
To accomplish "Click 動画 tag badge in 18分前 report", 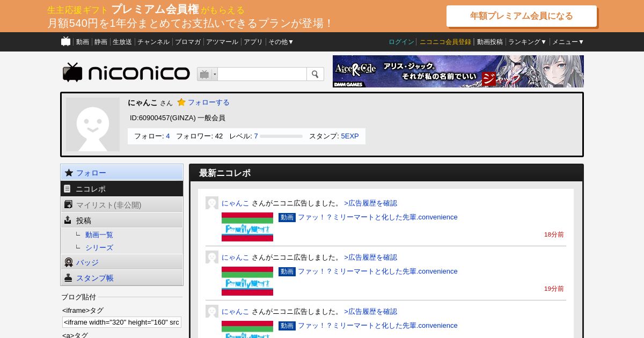I will [x=287, y=217].
